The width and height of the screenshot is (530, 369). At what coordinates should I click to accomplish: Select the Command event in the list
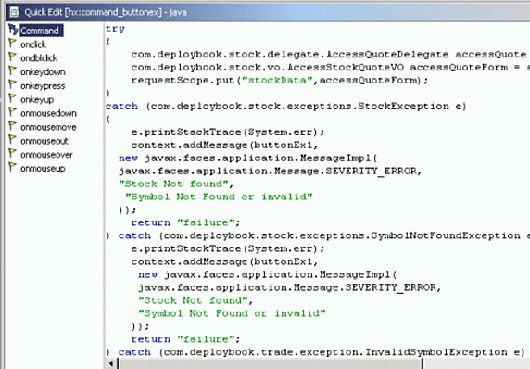pyautogui.click(x=41, y=30)
